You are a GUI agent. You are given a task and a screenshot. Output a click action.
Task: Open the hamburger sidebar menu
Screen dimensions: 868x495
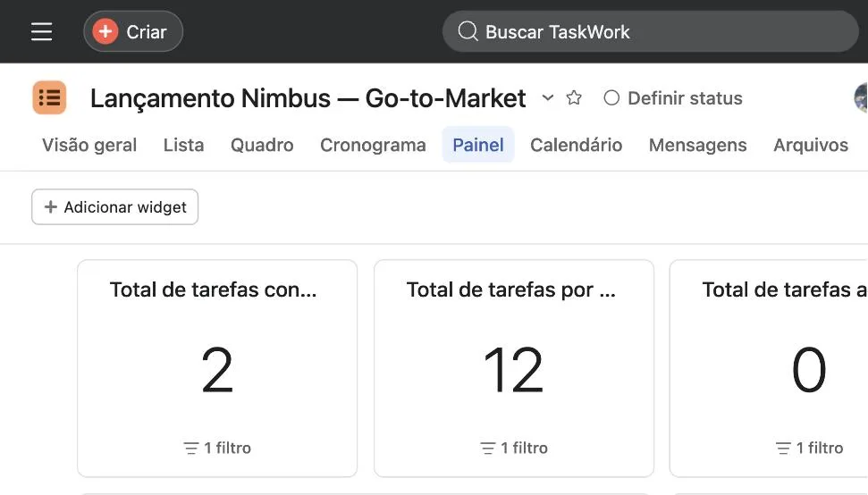41,31
